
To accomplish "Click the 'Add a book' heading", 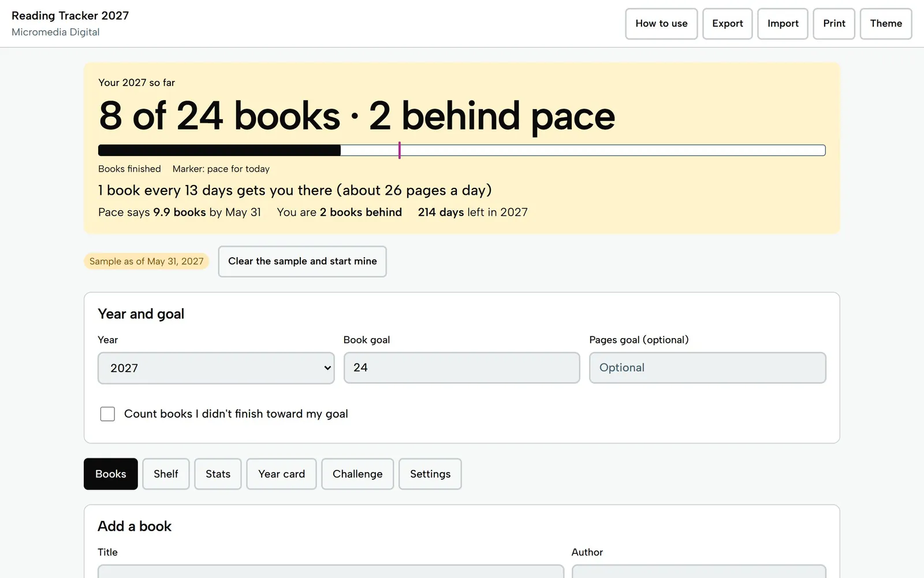I will 135,526.
